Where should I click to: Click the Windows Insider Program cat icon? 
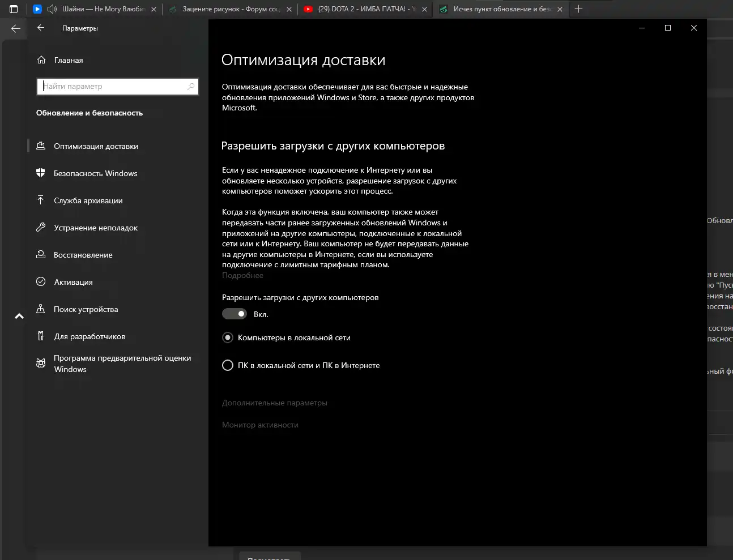(41, 364)
